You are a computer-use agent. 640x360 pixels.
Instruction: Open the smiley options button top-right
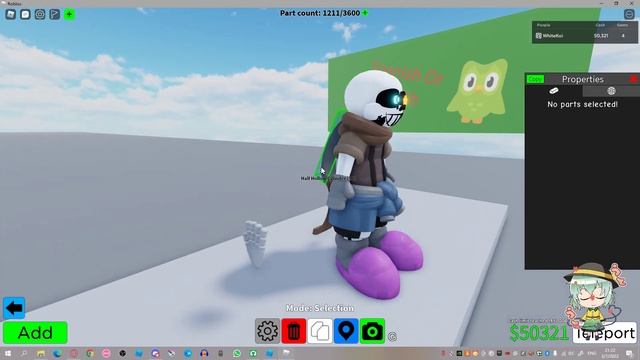click(x=629, y=14)
